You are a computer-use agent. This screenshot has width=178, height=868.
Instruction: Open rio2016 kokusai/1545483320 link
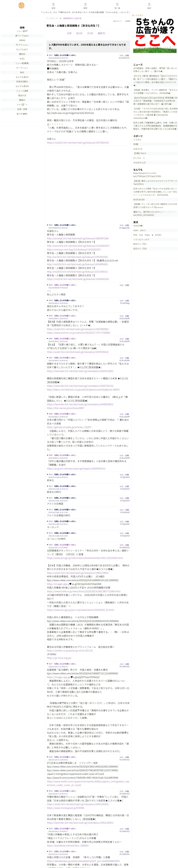point(78,279)
